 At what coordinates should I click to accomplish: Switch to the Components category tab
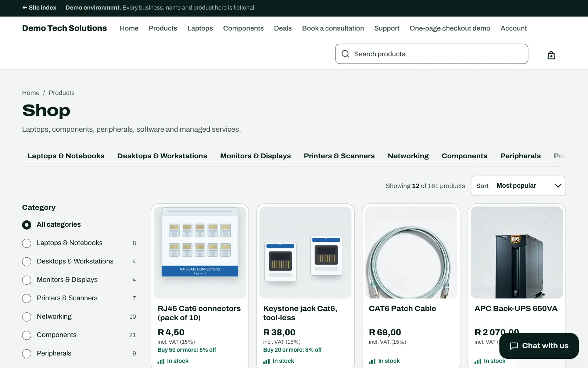(x=465, y=156)
